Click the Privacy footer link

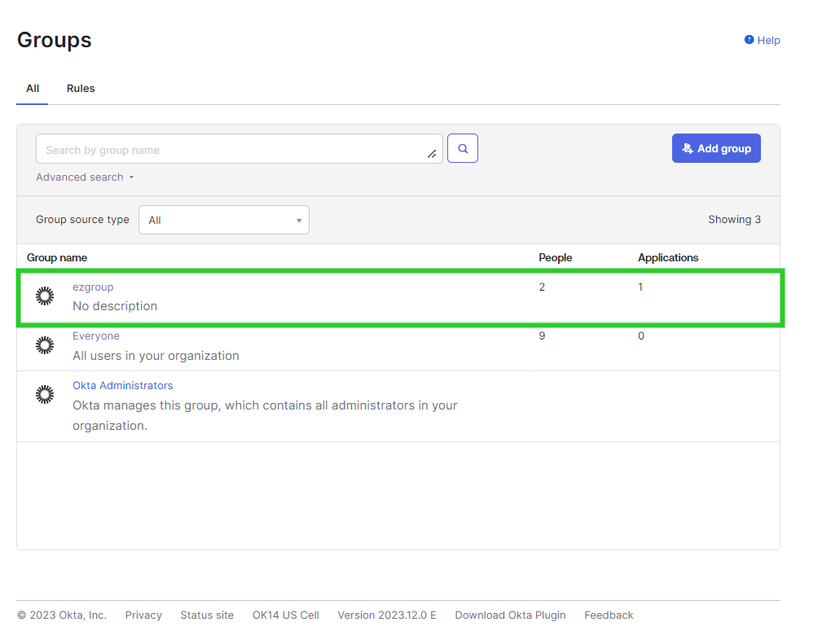pos(143,615)
